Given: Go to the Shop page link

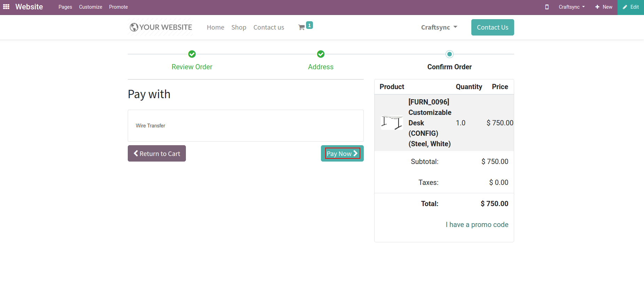Looking at the screenshot, I should click(x=239, y=28).
